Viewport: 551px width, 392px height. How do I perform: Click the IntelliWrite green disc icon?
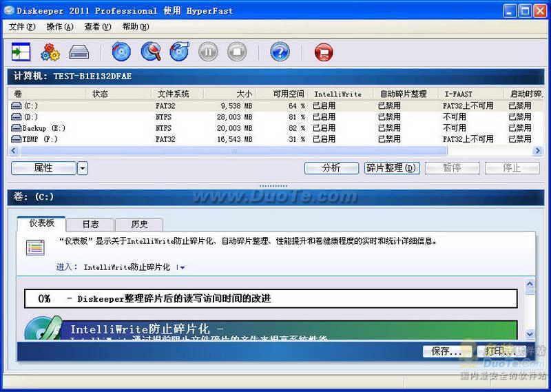click(43, 328)
